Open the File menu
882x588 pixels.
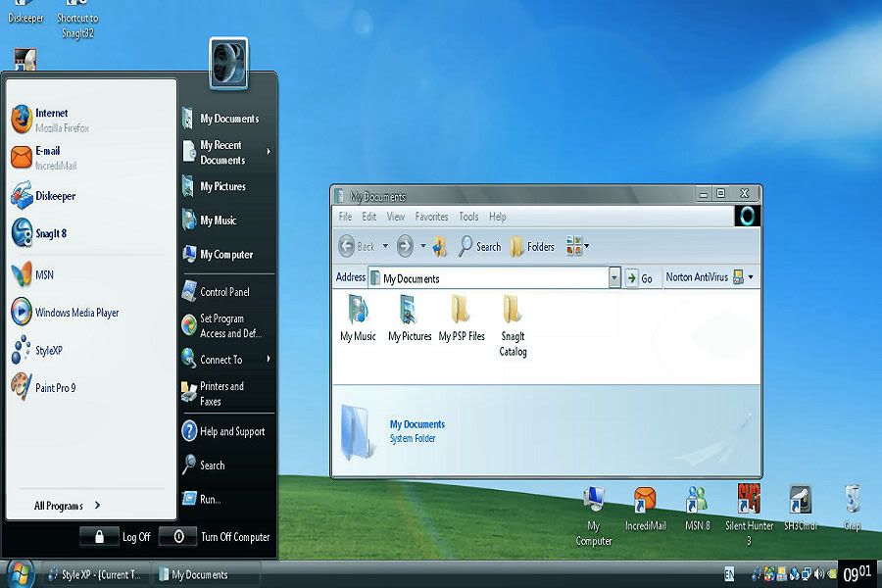(x=345, y=217)
